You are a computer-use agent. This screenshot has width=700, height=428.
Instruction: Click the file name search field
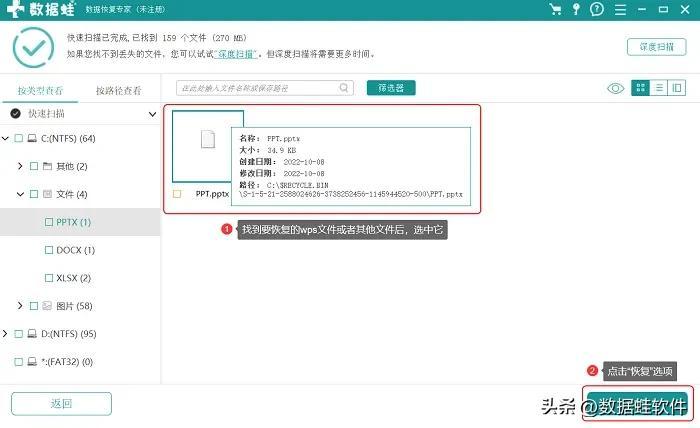pos(266,88)
